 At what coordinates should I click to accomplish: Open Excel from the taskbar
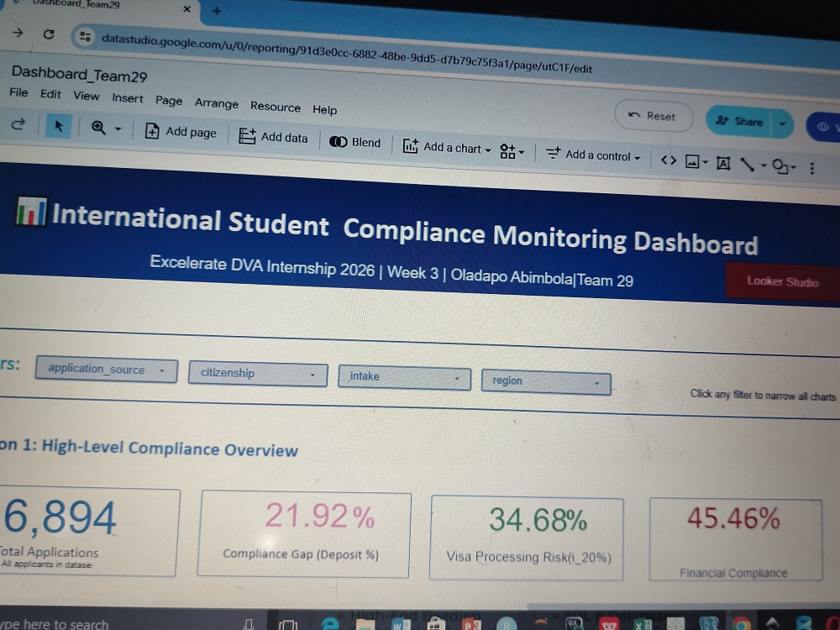(x=643, y=624)
